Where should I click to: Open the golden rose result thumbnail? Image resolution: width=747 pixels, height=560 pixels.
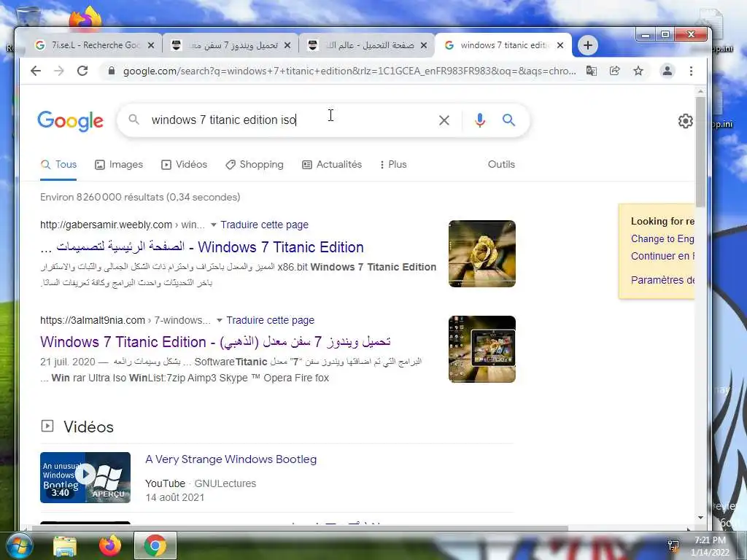coord(482,254)
